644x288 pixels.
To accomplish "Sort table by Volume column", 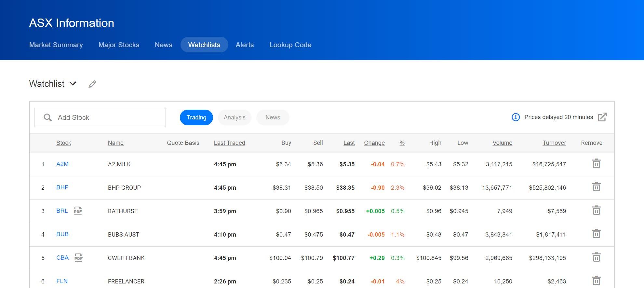I will (x=502, y=143).
